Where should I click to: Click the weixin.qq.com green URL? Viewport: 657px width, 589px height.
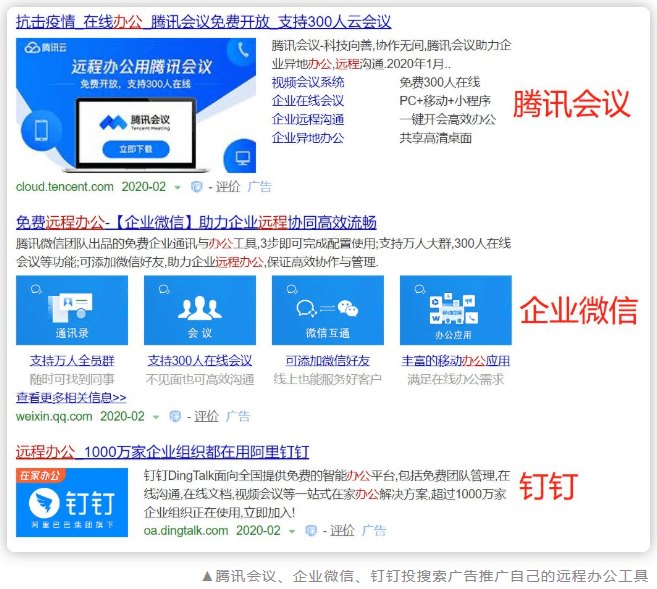pos(54,416)
